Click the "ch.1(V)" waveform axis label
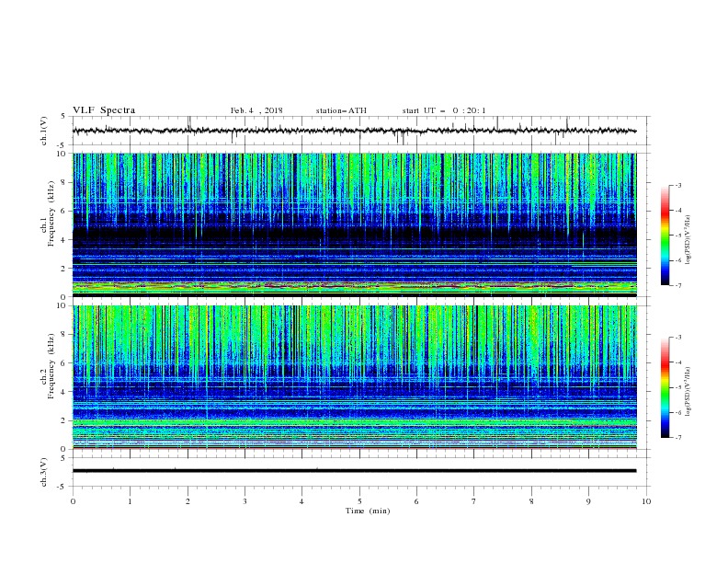 (x=44, y=131)
